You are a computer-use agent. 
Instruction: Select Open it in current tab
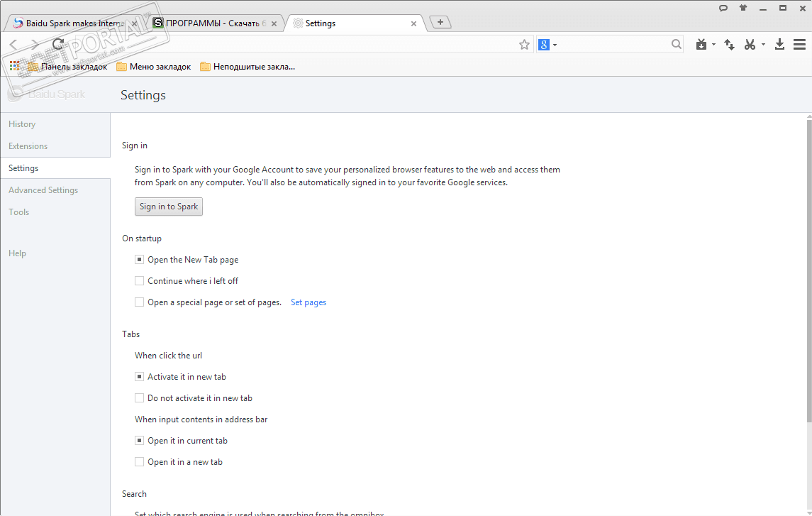point(139,440)
